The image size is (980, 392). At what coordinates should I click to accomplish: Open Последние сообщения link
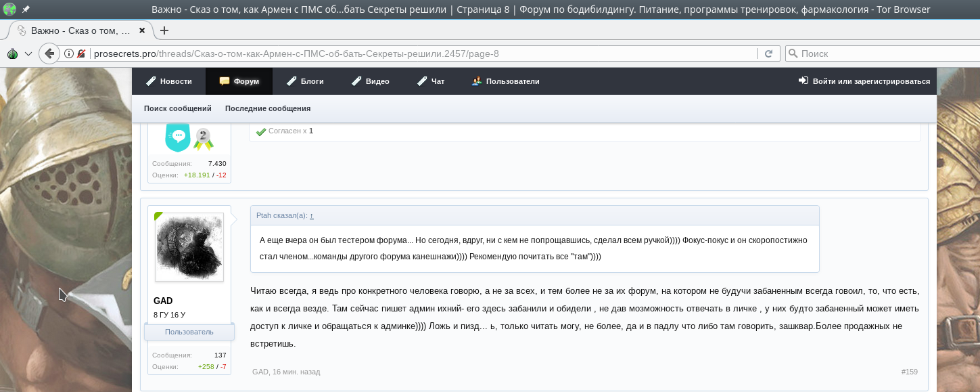[267, 108]
